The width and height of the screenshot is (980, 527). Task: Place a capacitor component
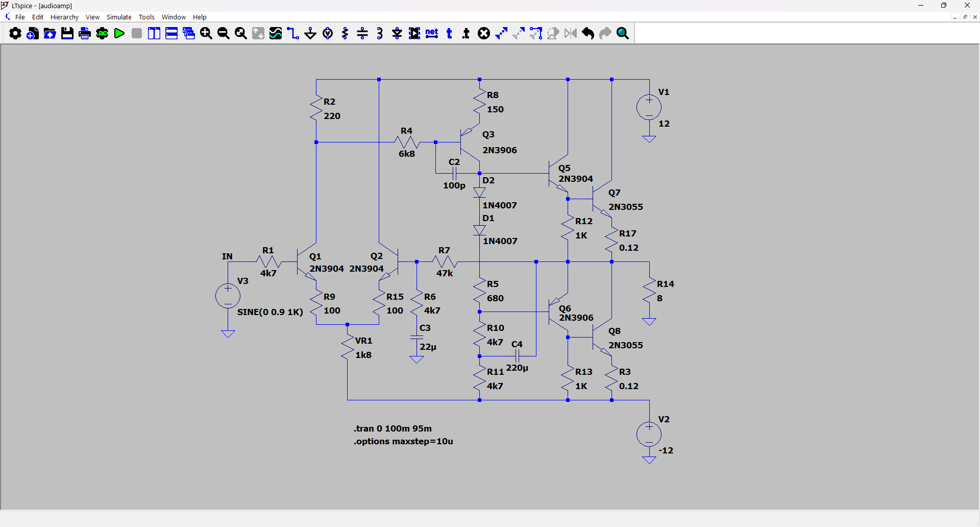[362, 34]
